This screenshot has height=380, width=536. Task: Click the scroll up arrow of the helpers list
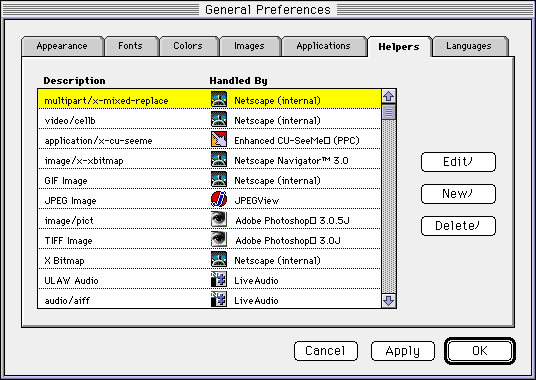[389, 96]
